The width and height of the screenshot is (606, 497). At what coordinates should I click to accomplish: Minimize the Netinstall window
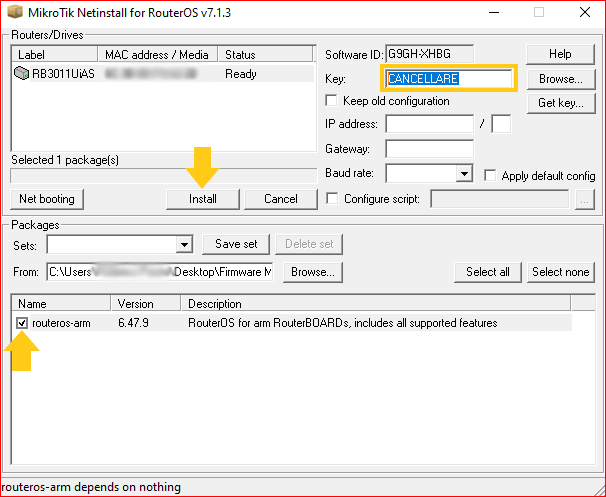pyautogui.click(x=494, y=12)
